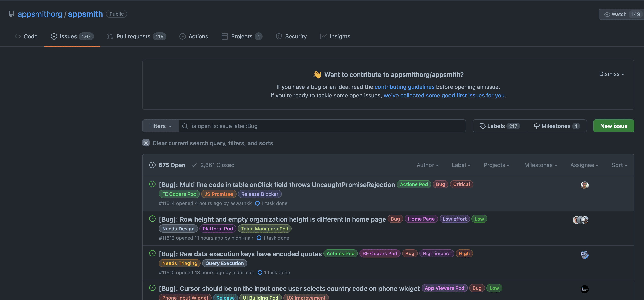Click open-issue icon of Cursor phone widget issue
644x300 pixels.
tap(152, 288)
